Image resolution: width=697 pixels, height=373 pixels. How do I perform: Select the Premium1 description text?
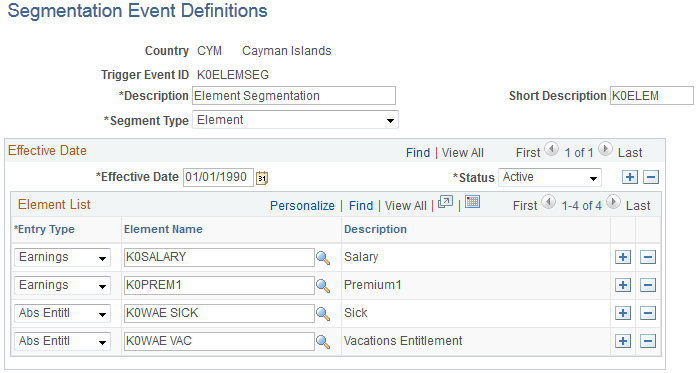pos(373,285)
